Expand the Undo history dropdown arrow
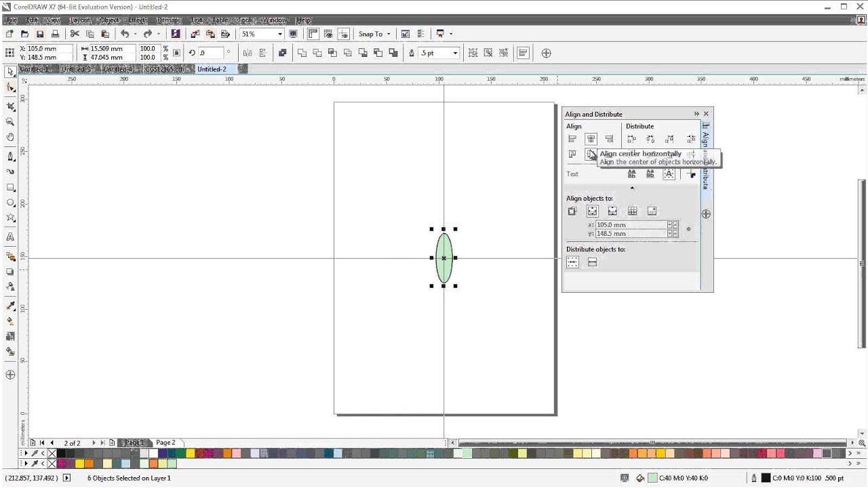 pyautogui.click(x=135, y=34)
